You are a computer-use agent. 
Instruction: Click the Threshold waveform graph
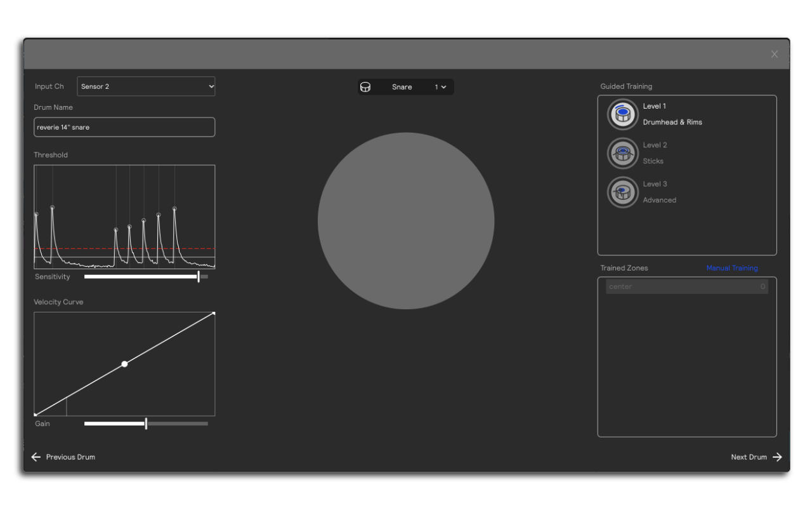click(124, 217)
